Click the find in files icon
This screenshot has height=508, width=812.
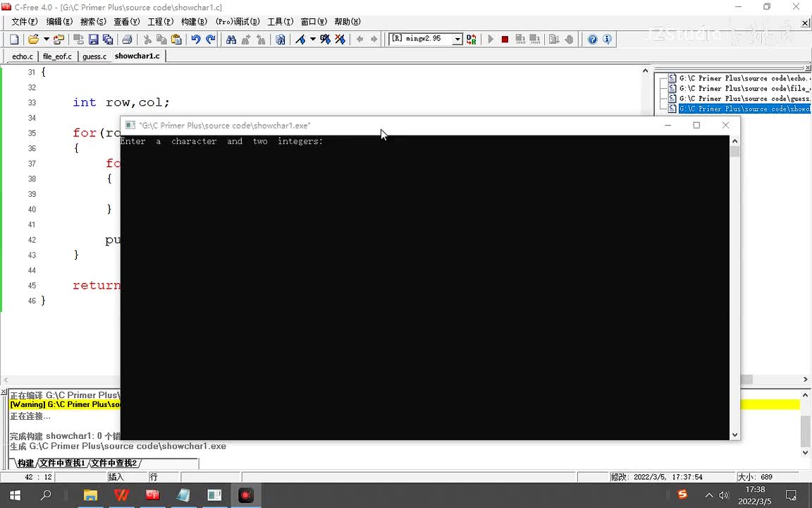(x=280, y=39)
